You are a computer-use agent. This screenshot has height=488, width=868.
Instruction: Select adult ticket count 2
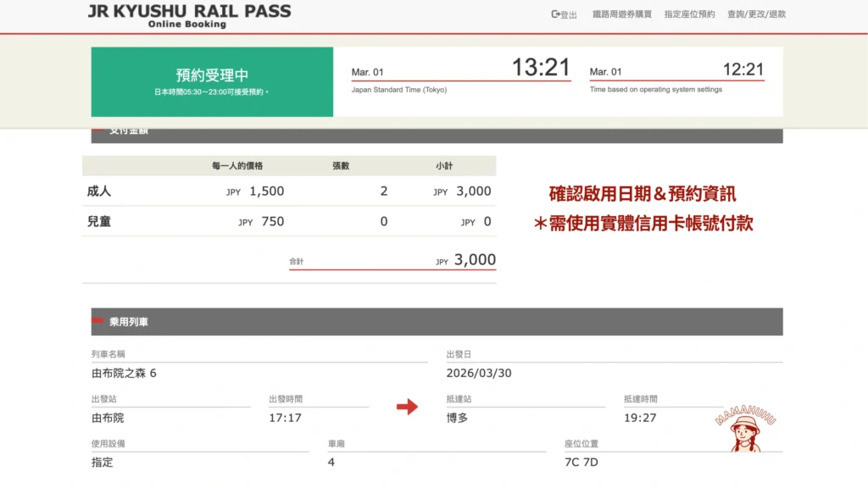tap(384, 191)
